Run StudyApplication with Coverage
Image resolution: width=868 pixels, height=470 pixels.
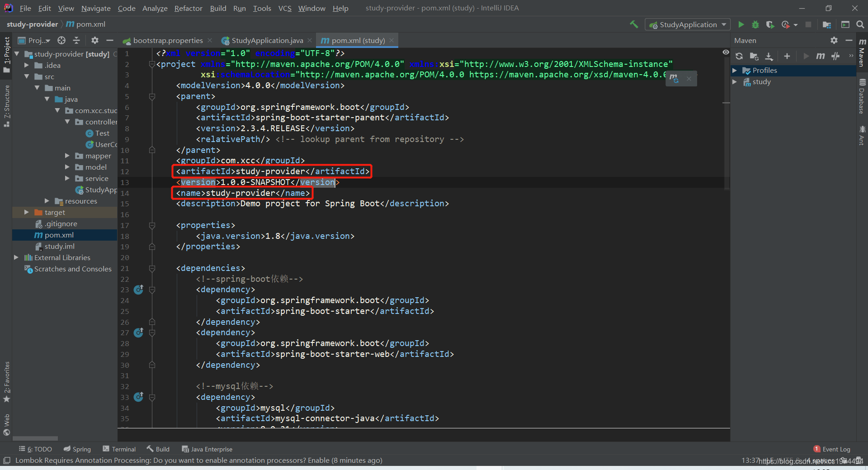pyautogui.click(x=770, y=24)
